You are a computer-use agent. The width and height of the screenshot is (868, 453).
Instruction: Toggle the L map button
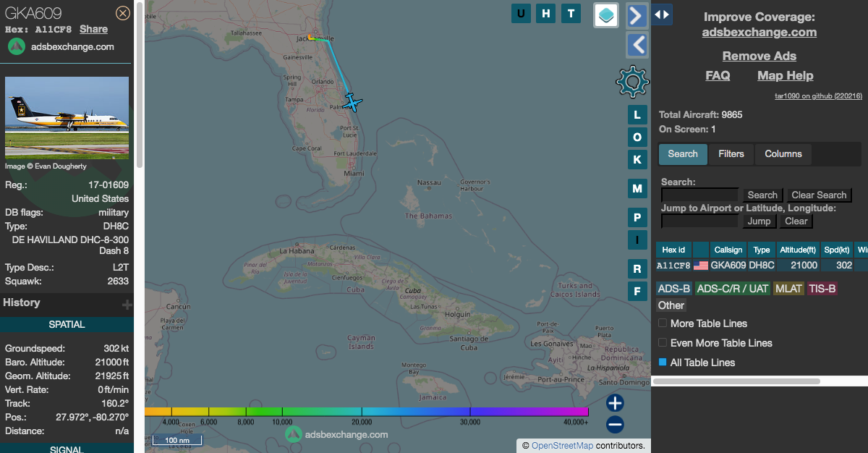tap(637, 114)
